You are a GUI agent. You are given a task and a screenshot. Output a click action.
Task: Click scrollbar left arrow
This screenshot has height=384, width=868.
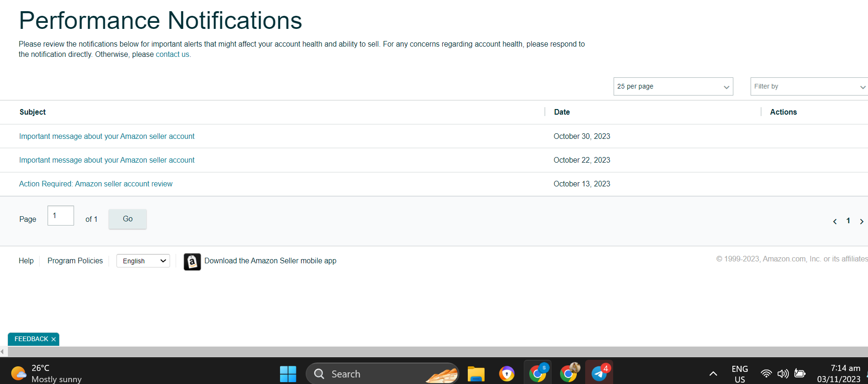(2, 352)
